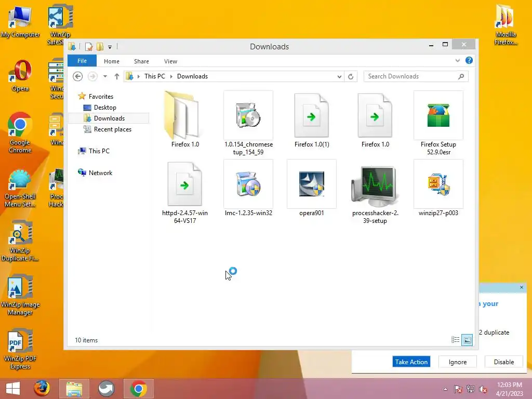Open Explorer help question mark
Screen dimensions: 532x399
tap(469, 60)
